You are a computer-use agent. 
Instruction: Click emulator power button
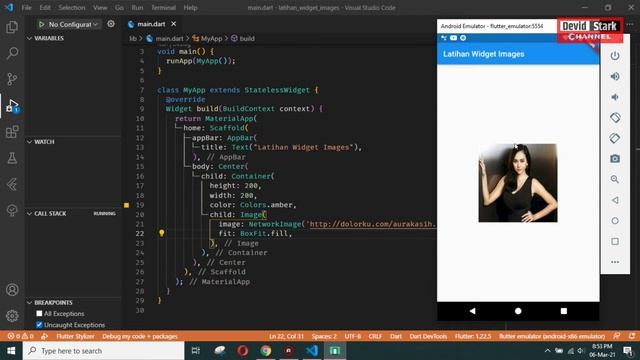[x=615, y=56]
